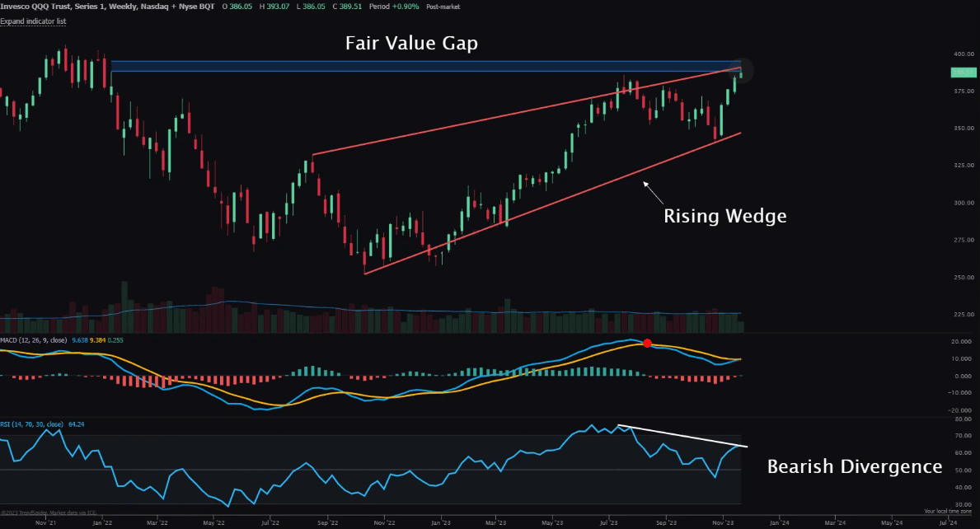Click the low value L 386.05
The image size is (980, 529).
(311, 7)
